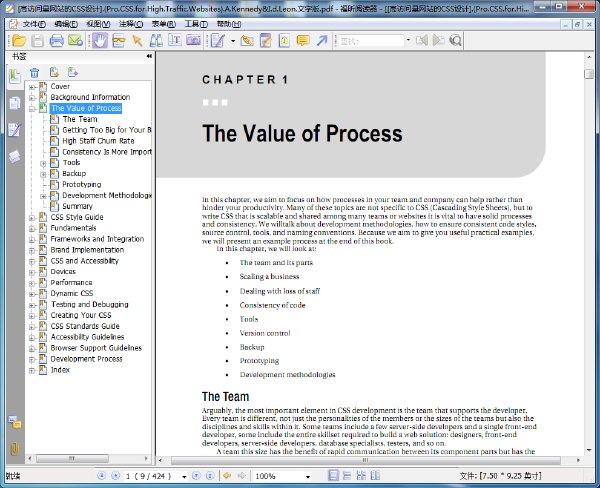This screenshot has width=600, height=488.
Task: Open the search box options arrow
Action: [408, 40]
